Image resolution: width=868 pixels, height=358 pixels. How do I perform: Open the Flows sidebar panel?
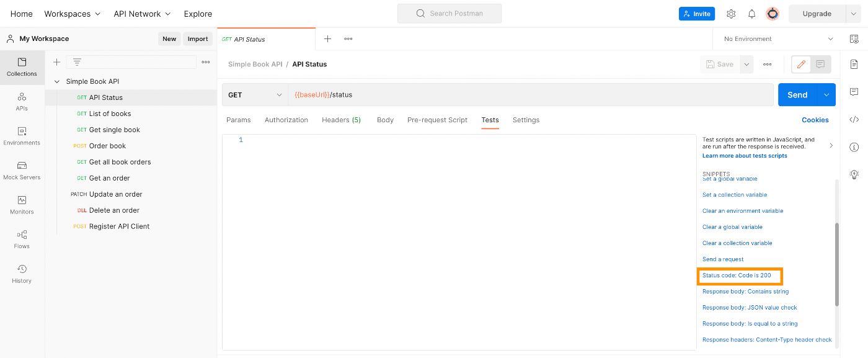pyautogui.click(x=22, y=240)
